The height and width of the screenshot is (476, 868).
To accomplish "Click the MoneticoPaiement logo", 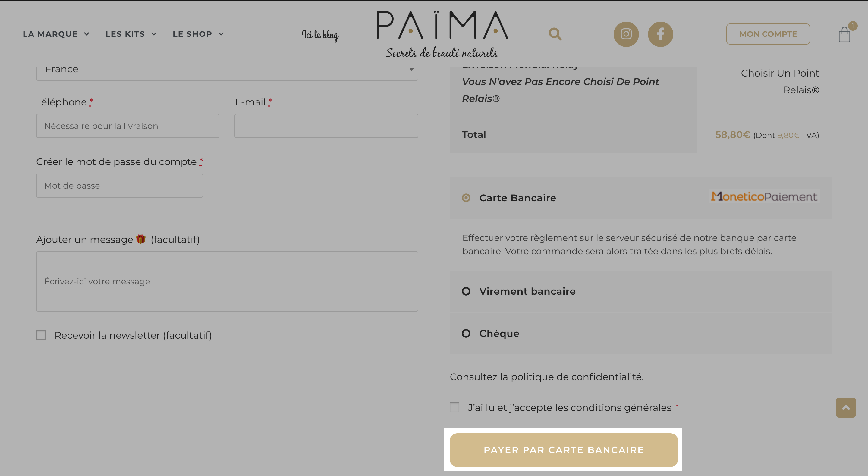I will pos(764,196).
